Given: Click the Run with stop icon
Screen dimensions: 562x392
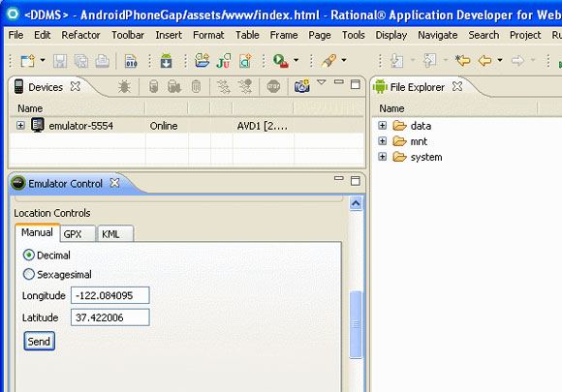Looking at the screenshot, I should [x=281, y=61].
